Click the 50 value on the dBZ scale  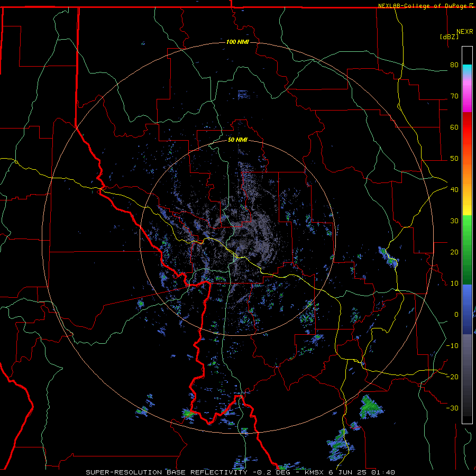454,159
